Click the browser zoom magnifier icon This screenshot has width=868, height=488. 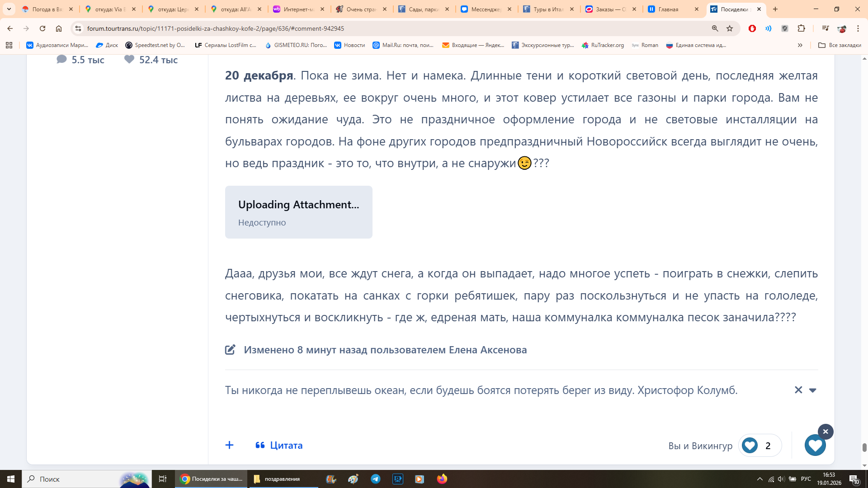(715, 28)
